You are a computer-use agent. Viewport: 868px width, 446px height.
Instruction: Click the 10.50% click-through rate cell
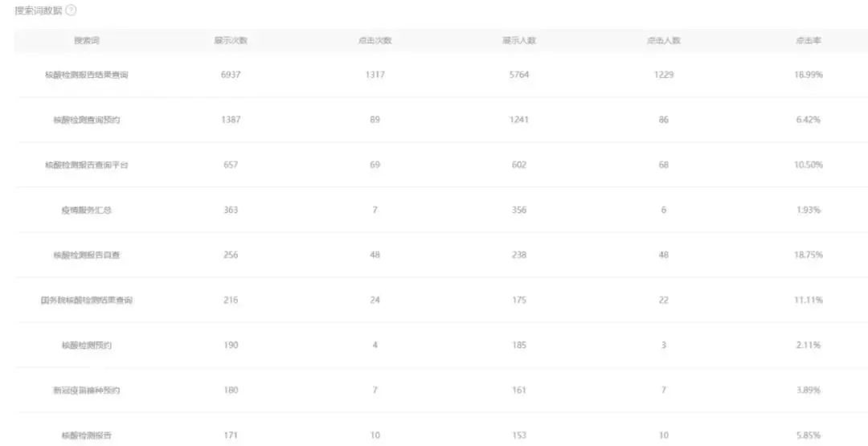point(808,165)
